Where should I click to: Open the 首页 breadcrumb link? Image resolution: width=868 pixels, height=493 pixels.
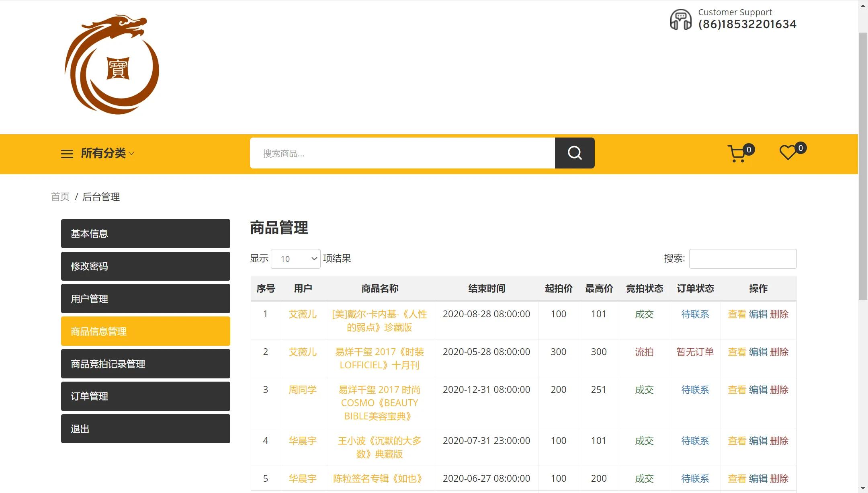(x=60, y=197)
